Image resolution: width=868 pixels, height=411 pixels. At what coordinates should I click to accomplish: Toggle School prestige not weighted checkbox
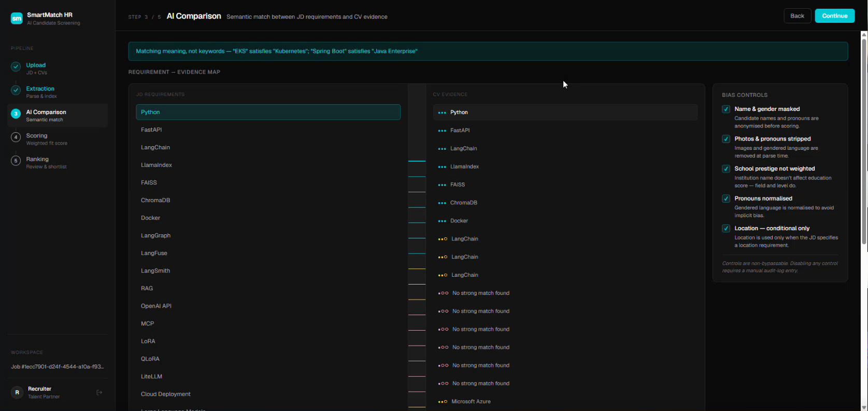pyautogui.click(x=726, y=168)
